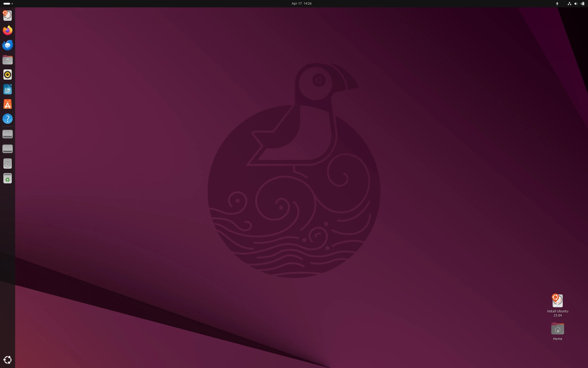Open the calendar by clicking the clock
588x368 pixels.
(301, 3)
